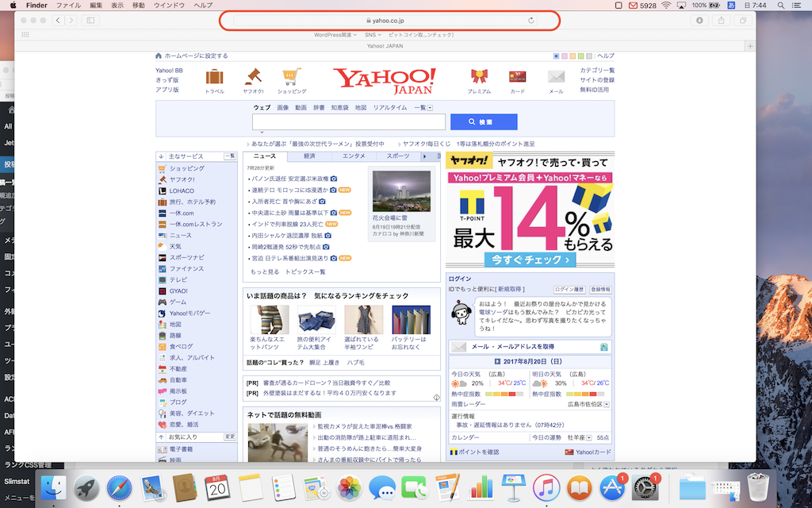The width and height of the screenshot is (812, 508).
Task: Open the プレミアム ribbon icon
Action: (479, 77)
